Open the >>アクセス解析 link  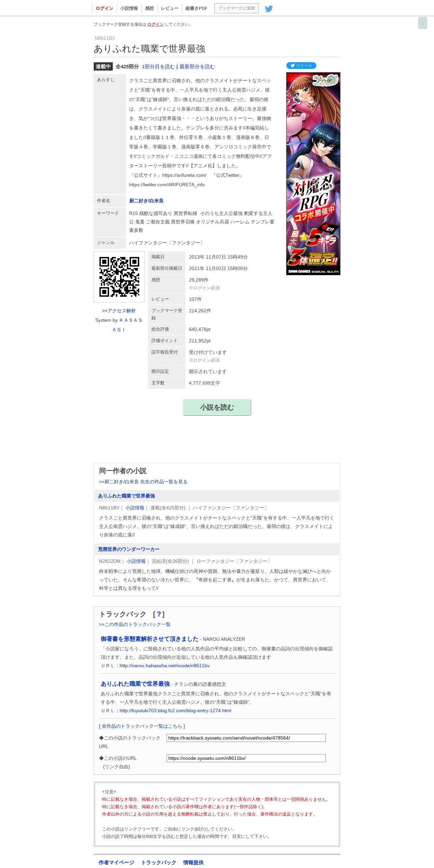tap(119, 311)
